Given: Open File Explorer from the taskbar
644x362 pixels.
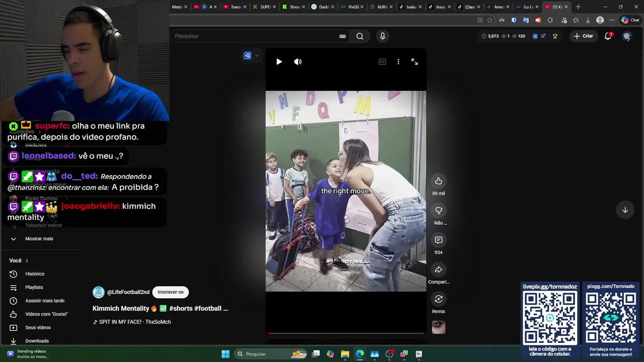Looking at the screenshot, I should (x=345, y=354).
